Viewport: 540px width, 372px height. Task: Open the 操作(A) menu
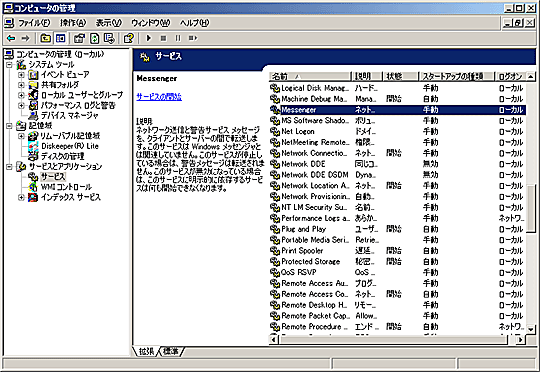point(73,23)
